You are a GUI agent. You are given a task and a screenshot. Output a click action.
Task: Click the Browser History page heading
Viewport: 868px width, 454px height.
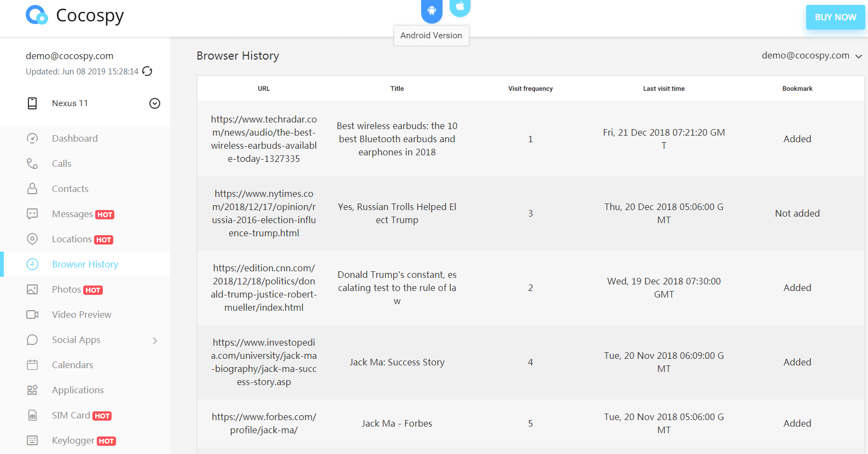(x=238, y=56)
